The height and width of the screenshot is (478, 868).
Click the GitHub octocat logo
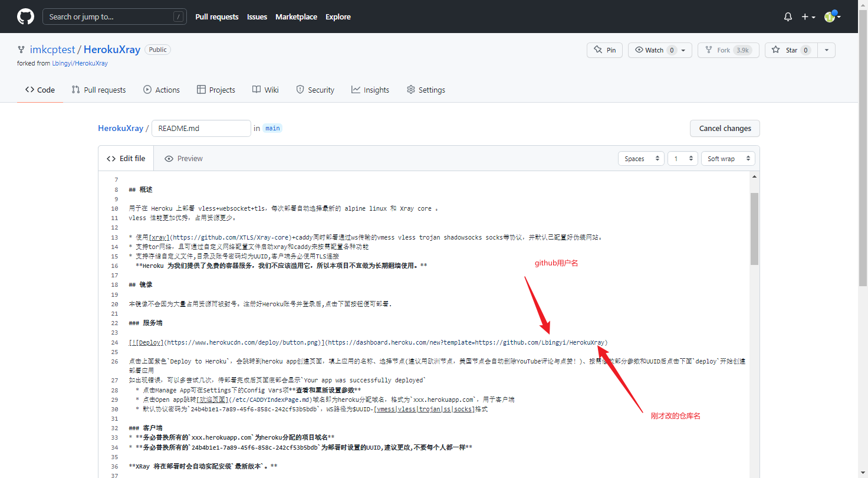click(25, 17)
